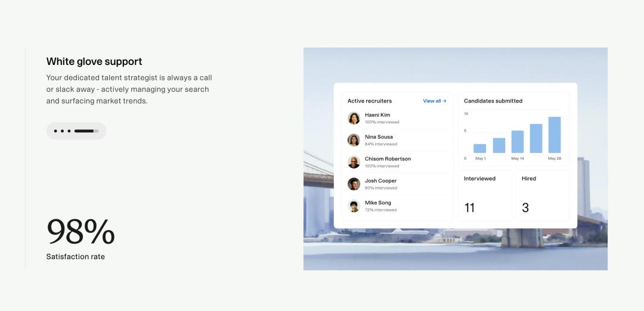Image resolution: width=644 pixels, height=311 pixels.
Task: Open the Interviewed stat card
Action: click(485, 195)
